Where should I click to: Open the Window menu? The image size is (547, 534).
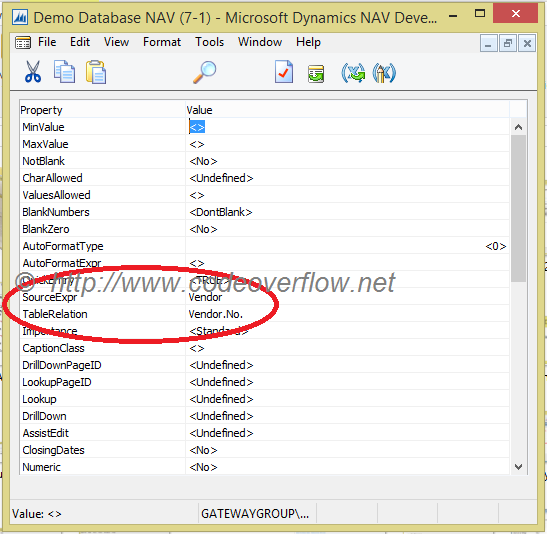click(260, 42)
